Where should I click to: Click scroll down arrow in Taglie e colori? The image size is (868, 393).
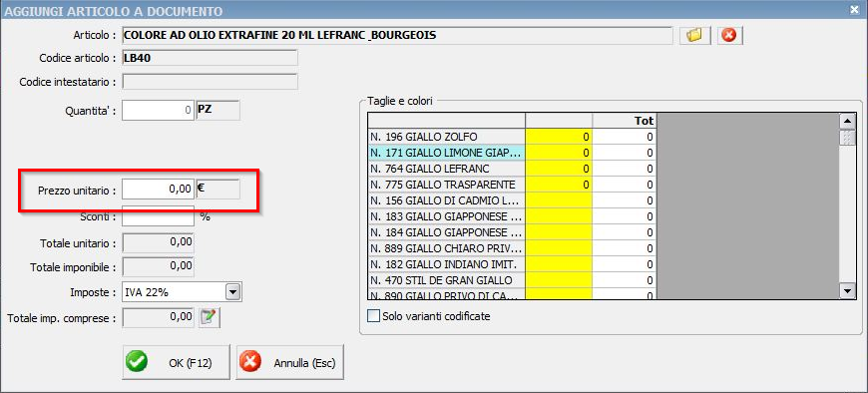pos(847,290)
